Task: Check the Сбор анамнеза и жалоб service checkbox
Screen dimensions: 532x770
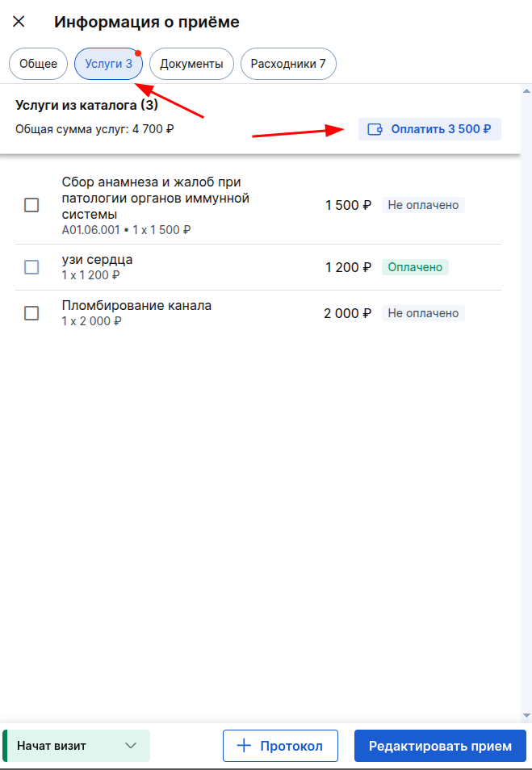Action: [31, 205]
